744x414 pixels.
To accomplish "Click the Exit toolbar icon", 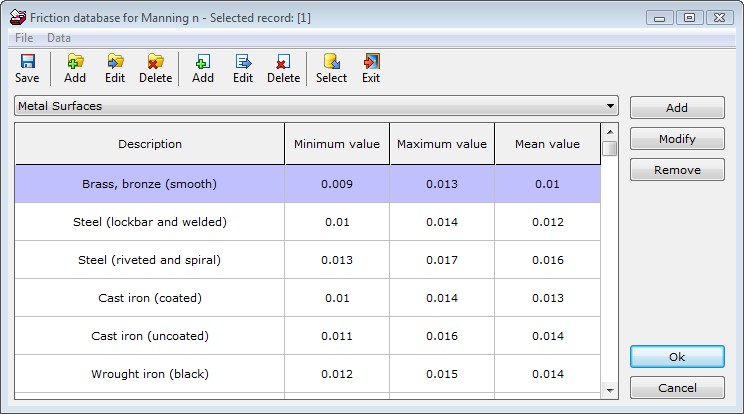I will click(x=371, y=62).
